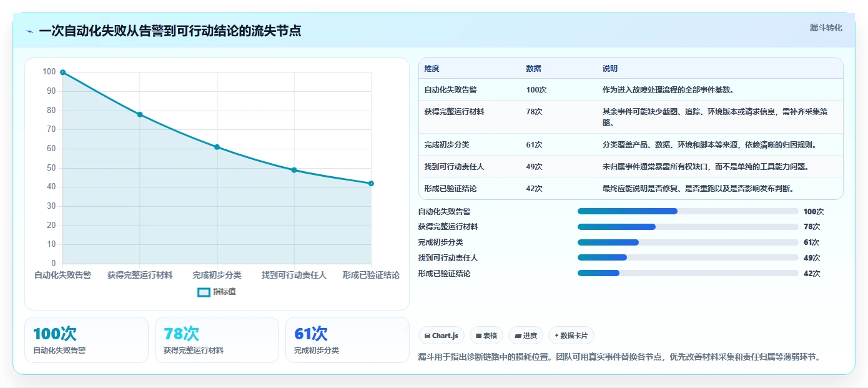Click table value 42次
Screen dimensions: 868x388
535,189
